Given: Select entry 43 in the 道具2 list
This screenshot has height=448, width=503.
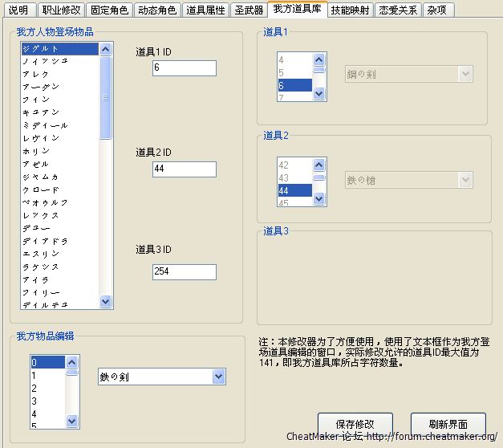Looking at the screenshot, I should (283, 177).
